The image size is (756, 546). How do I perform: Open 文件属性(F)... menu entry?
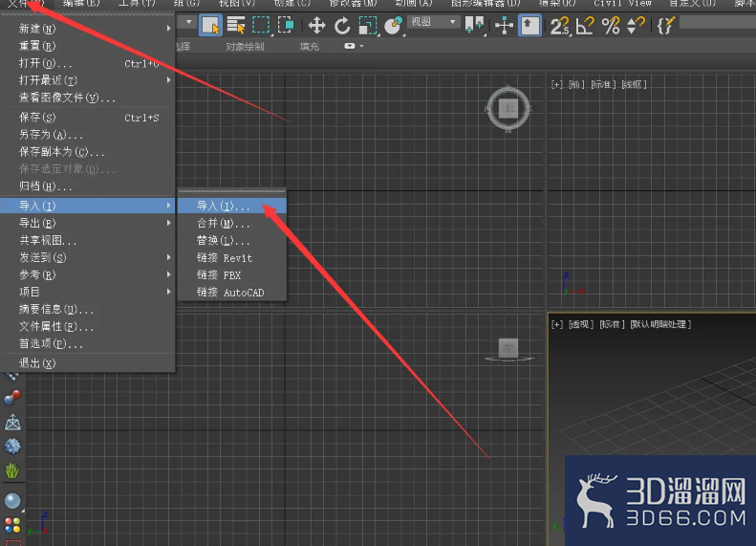(x=88, y=326)
